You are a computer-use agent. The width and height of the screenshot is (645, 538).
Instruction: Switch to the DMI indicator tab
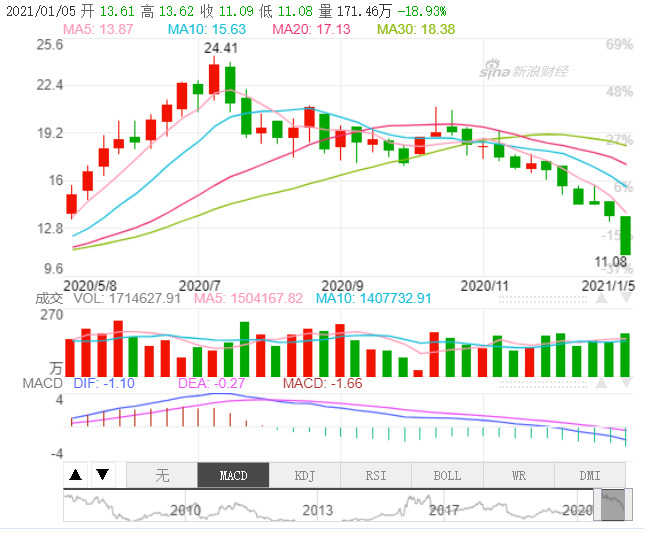590,475
